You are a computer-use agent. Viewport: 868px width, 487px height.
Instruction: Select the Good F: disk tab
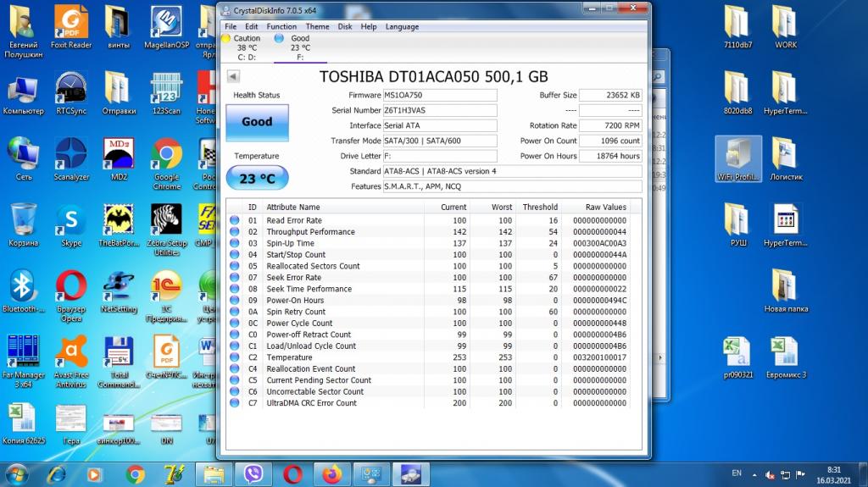(299, 47)
